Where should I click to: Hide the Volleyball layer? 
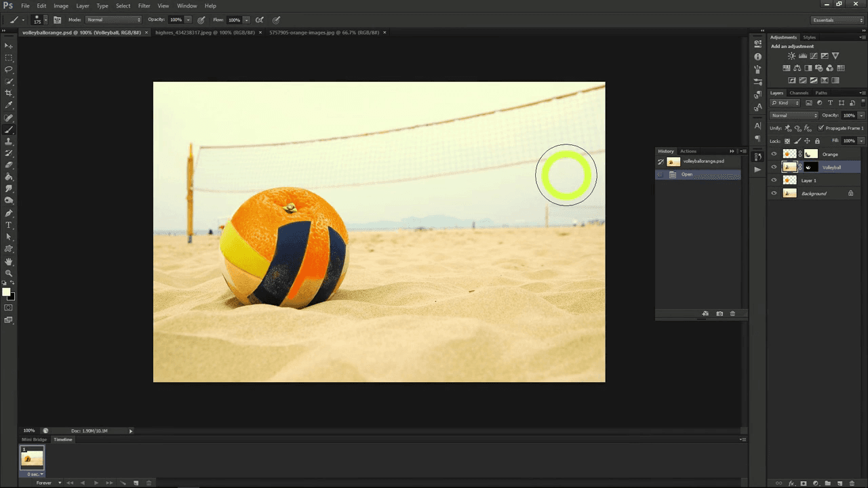pos(774,167)
